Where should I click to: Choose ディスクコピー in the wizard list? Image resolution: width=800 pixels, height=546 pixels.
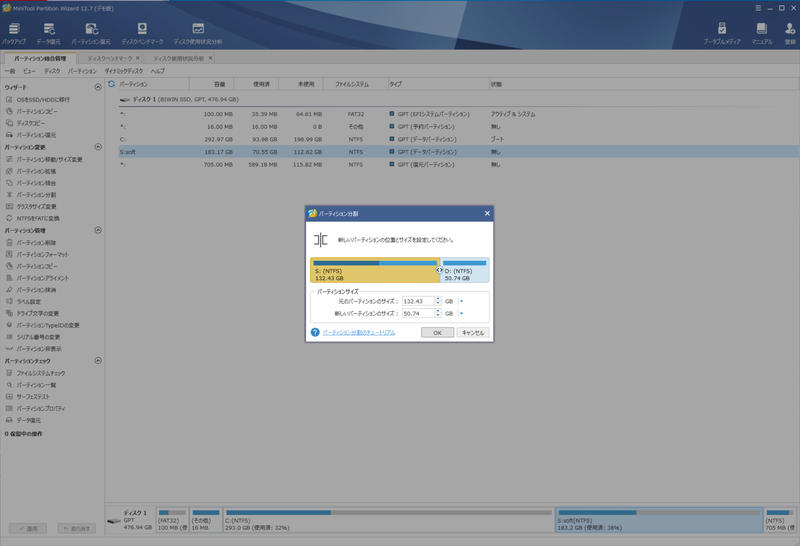click(x=31, y=123)
